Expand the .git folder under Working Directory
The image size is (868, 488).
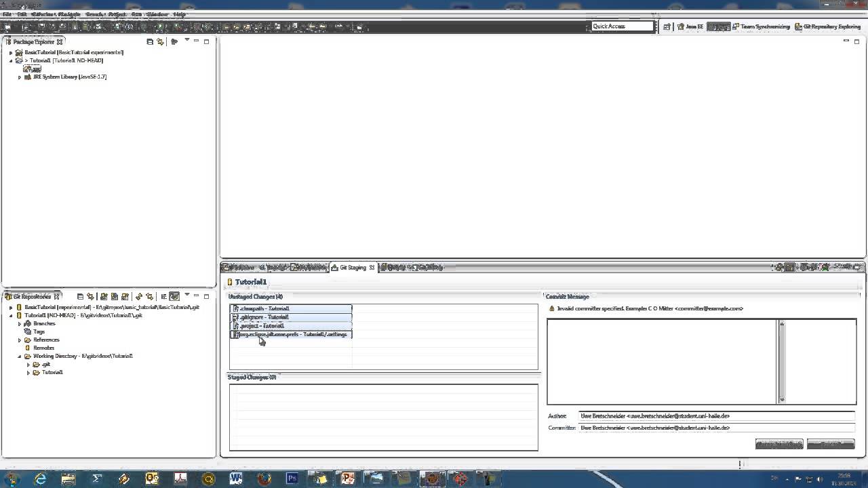point(28,364)
